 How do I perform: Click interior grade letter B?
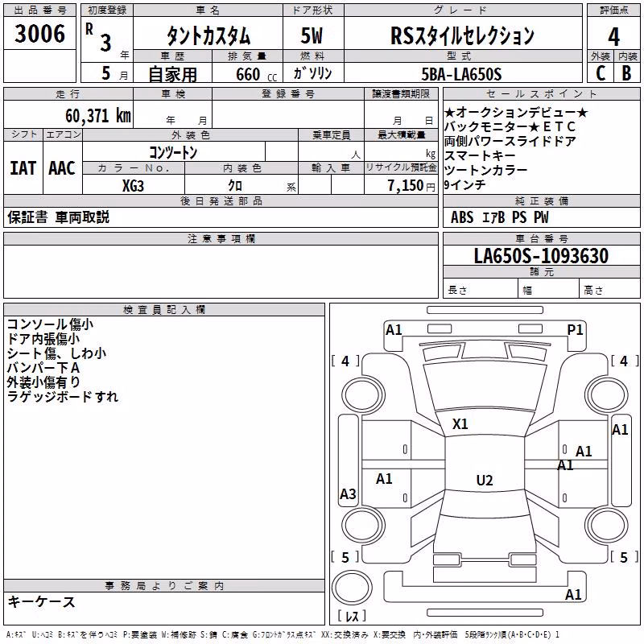pos(627,73)
